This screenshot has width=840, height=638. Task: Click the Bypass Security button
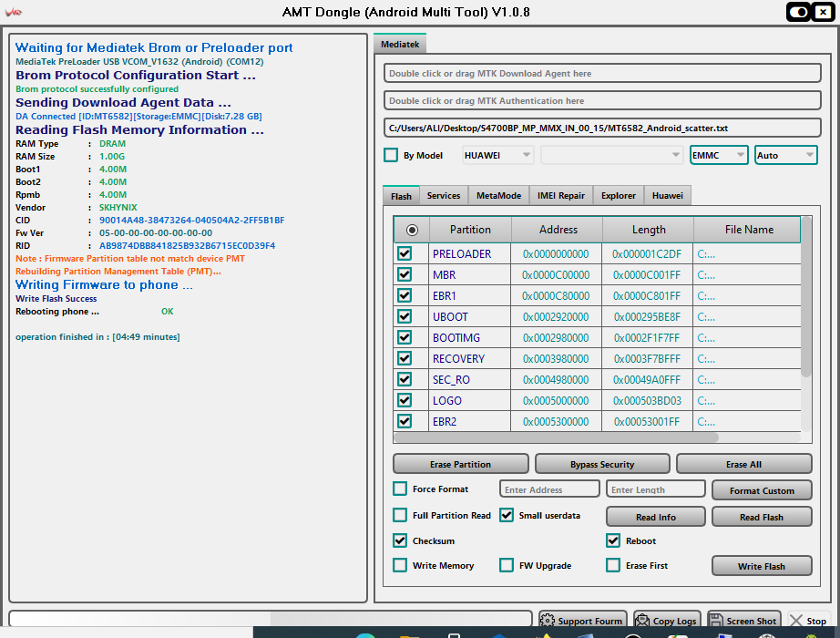tap(602, 464)
